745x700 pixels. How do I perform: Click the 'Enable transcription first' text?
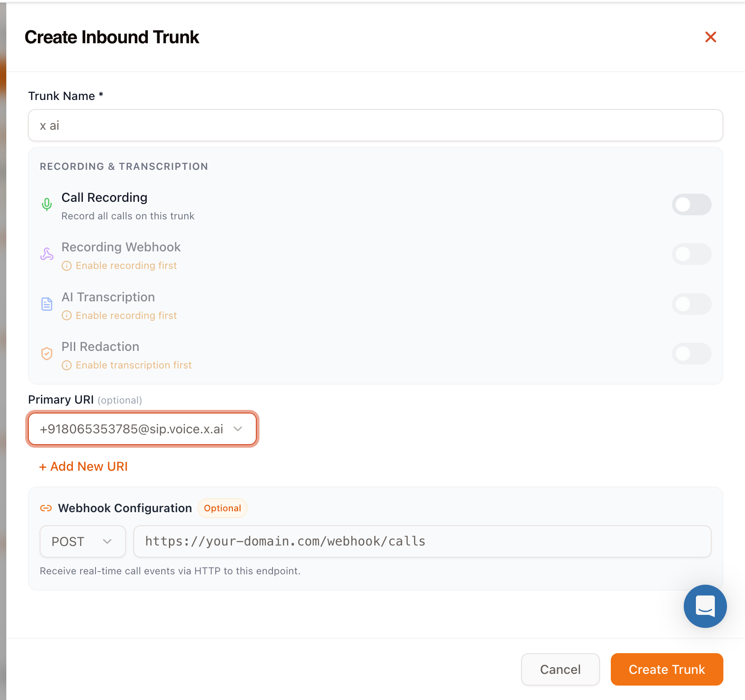(134, 365)
